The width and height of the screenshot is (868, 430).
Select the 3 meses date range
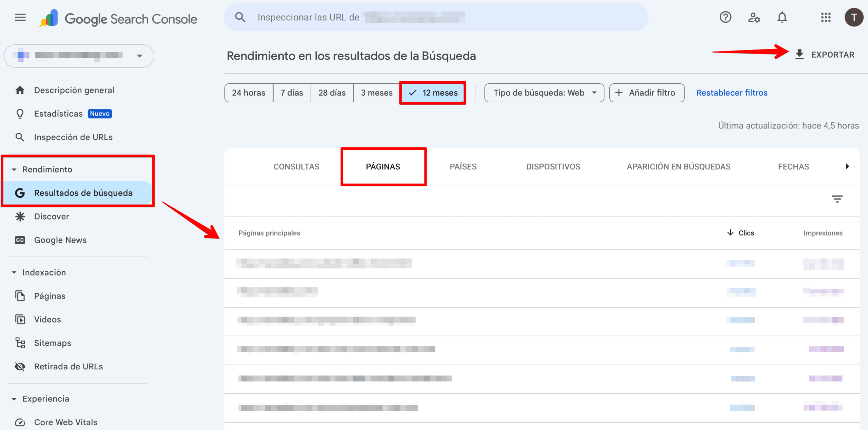pos(377,93)
